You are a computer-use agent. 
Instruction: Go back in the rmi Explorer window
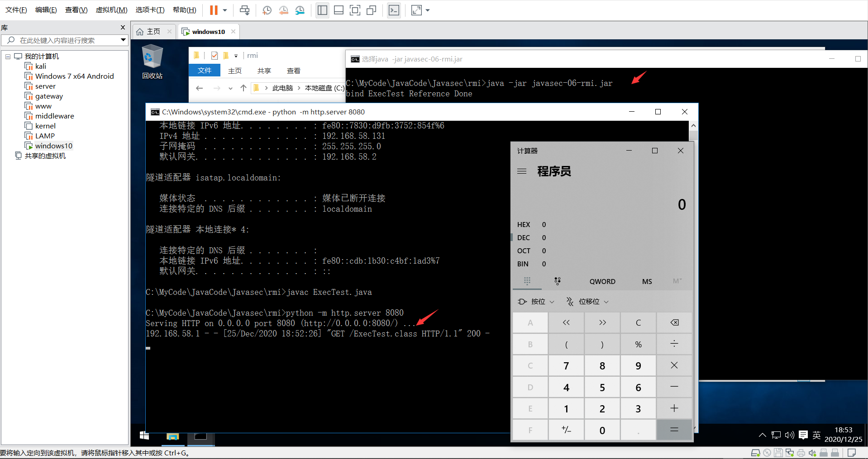200,88
